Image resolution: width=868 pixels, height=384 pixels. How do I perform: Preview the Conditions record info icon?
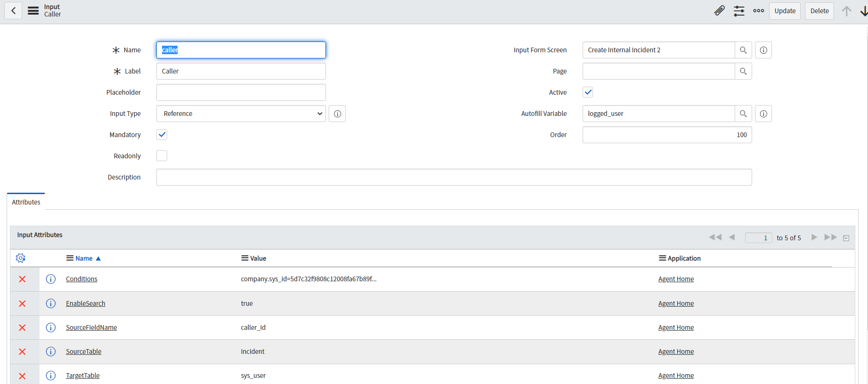51,279
